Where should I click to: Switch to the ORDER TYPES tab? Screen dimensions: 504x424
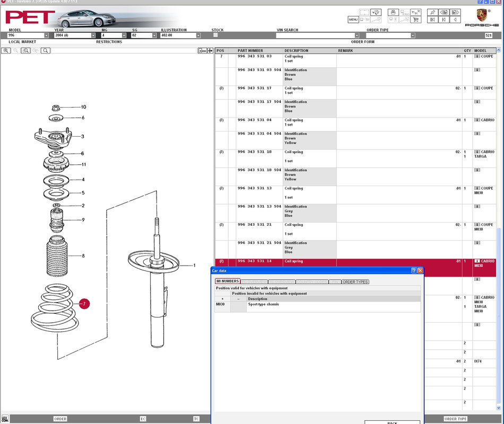[x=355, y=282]
